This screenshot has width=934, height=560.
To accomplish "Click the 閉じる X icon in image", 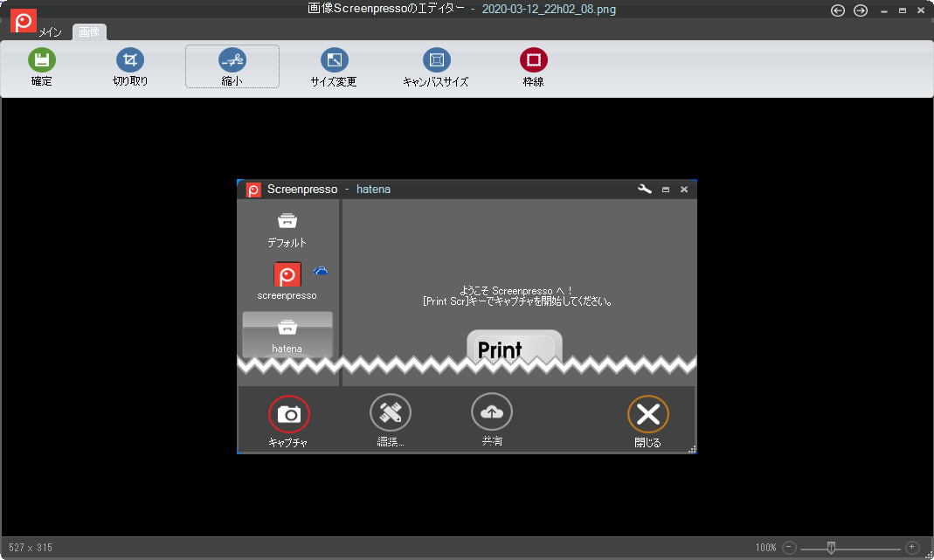I will [x=648, y=414].
